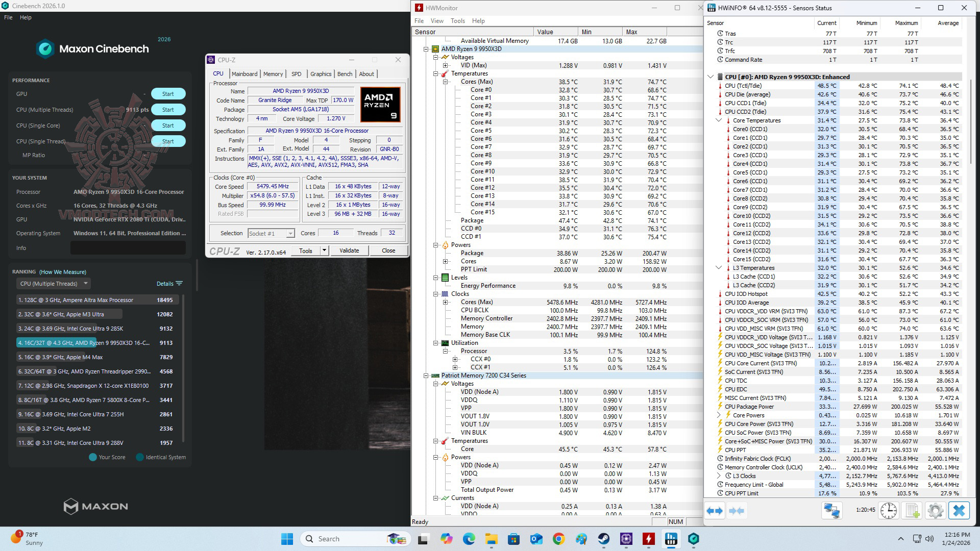This screenshot has height=551, width=980.
Task: Click the How We Measure link
Action: point(63,272)
